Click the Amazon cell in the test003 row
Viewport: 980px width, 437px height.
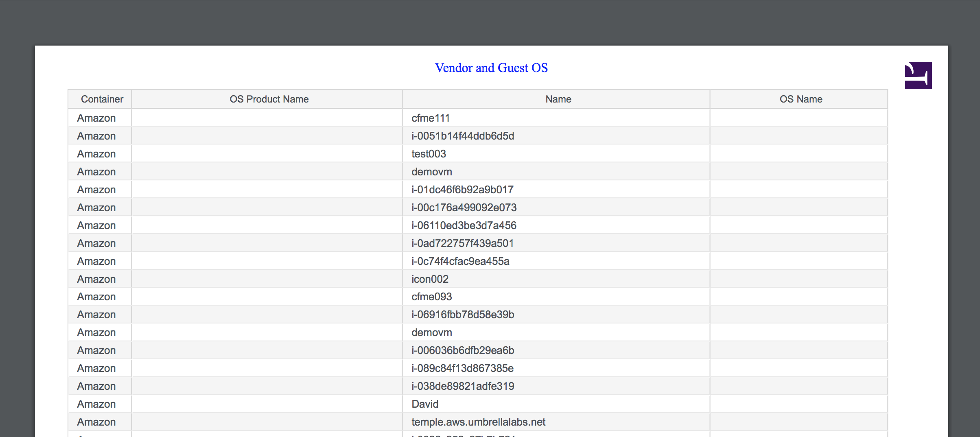100,154
